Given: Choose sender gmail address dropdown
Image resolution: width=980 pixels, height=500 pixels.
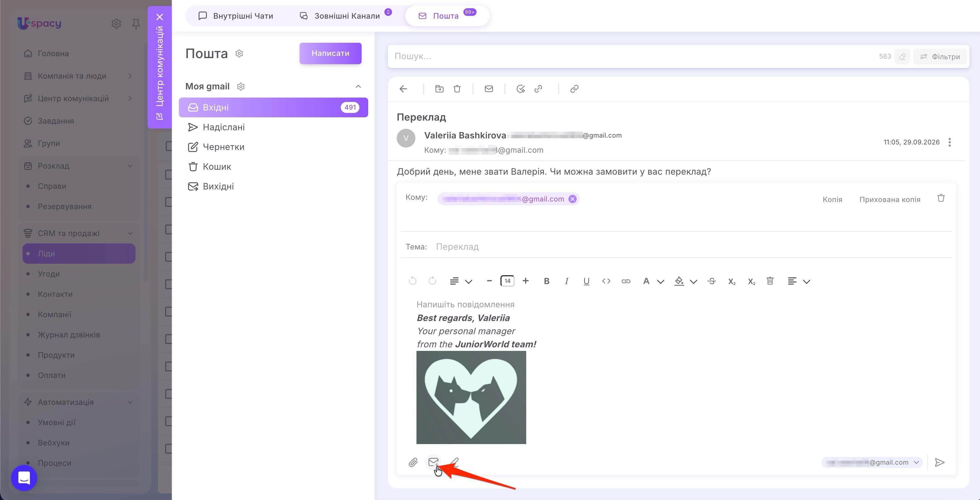Looking at the screenshot, I should [x=872, y=462].
